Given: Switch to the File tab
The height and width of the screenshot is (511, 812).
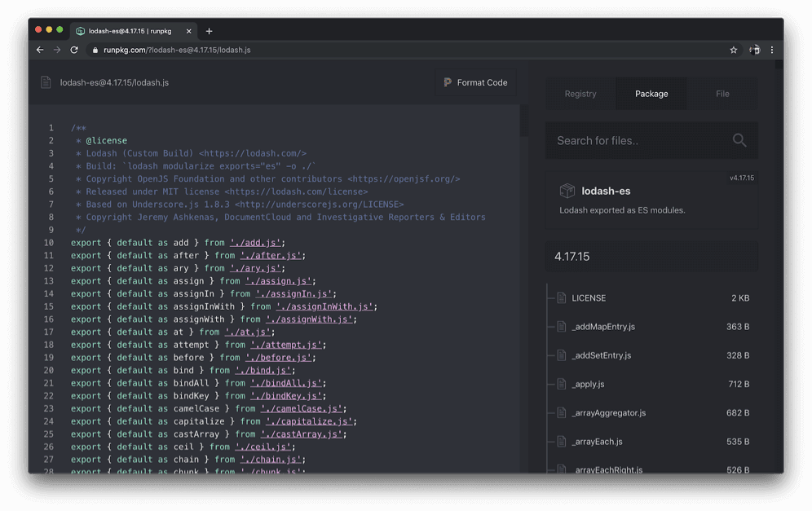Looking at the screenshot, I should pos(722,94).
